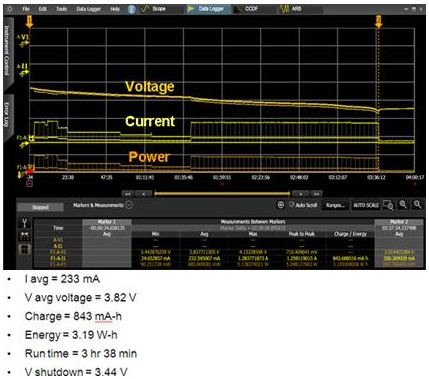Select the zoom-to-region tool icon
Screen dimensions: 429x379
click(388, 205)
